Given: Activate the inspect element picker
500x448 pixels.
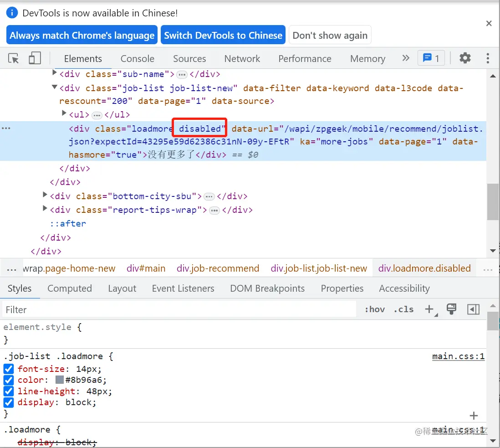Looking at the screenshot, I should click(14, 58).
